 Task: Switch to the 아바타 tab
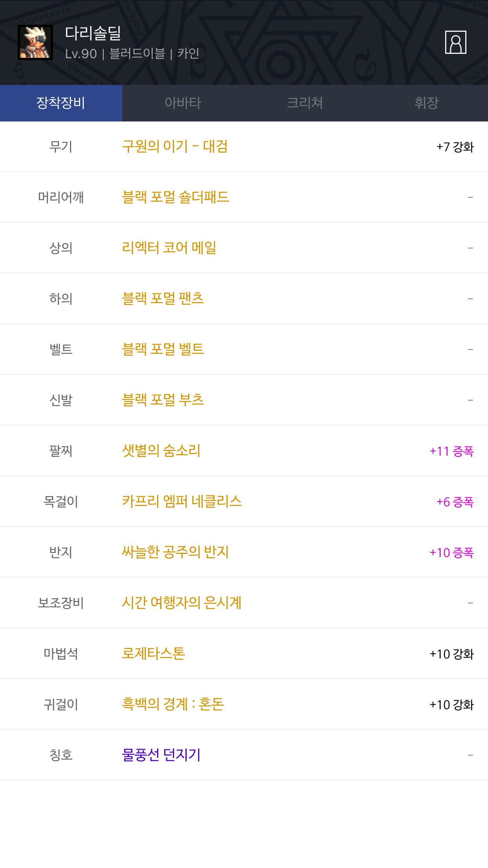pos(183,103)
